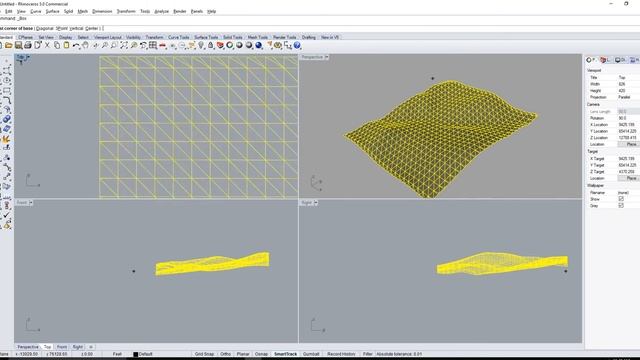Viewport: 640px width, 360px height.
Task: Toggle Osnap in status bar
Action: pos(261,354)
